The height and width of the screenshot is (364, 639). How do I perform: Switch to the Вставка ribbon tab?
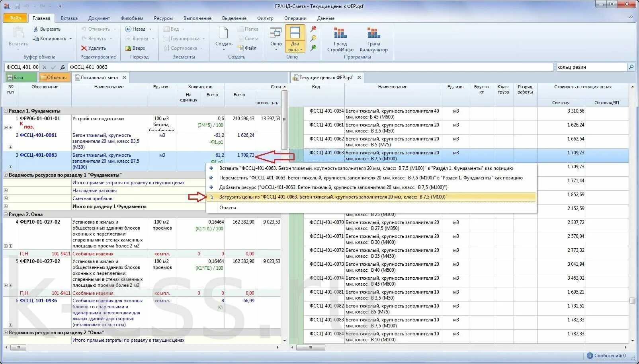69,18
